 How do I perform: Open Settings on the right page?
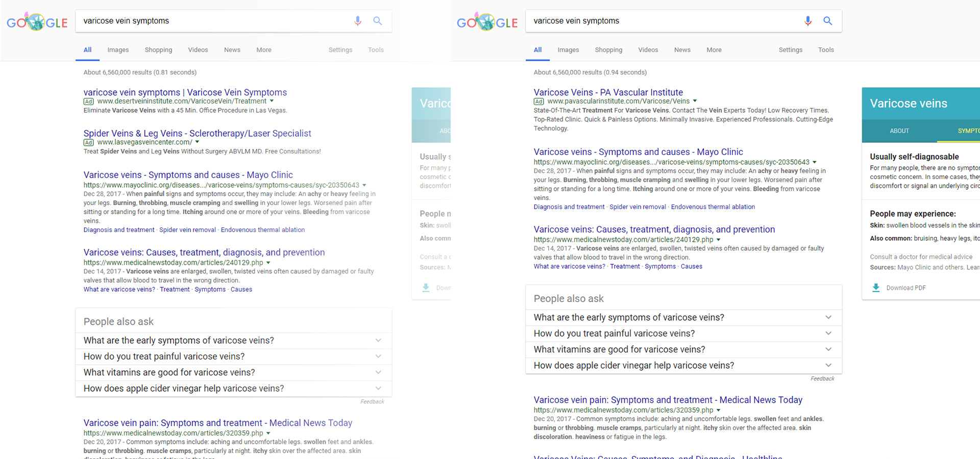pyautogui.click(x=791, y=50)
